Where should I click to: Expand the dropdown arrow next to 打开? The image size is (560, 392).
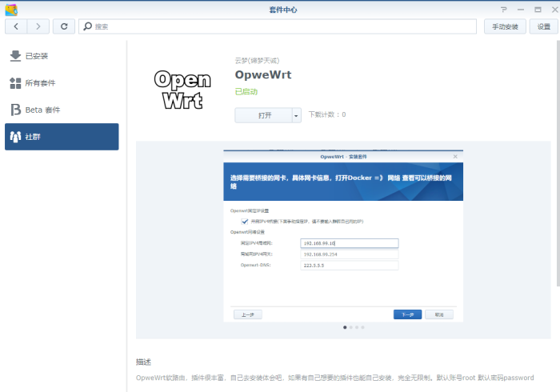click(x=297, y=115)
